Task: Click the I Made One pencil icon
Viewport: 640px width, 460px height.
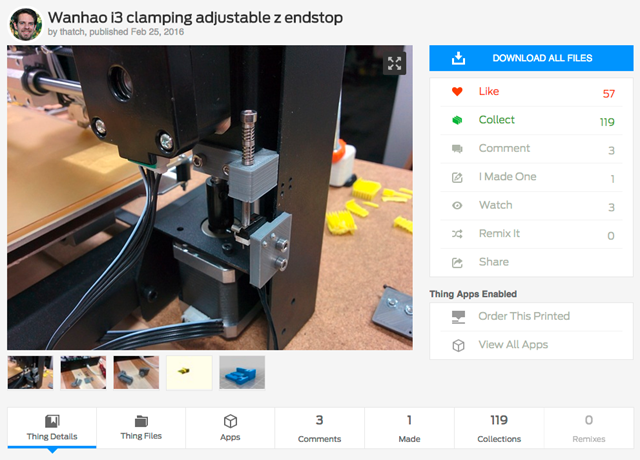Action: pos(457,177)
